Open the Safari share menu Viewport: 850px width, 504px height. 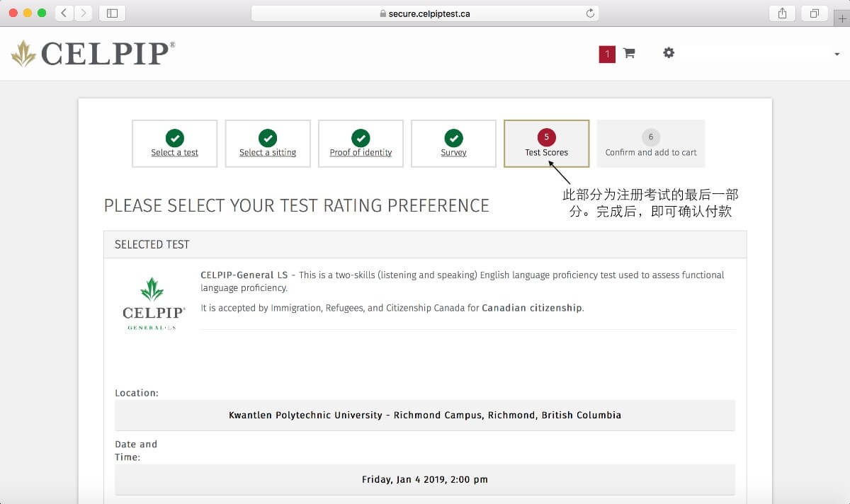pos(782,13)
